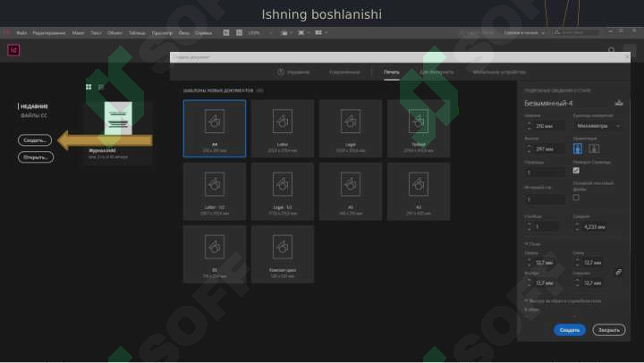This screenshot has height=363, width=644.
Task: Open the Редактирование menu
Action: 49,33
